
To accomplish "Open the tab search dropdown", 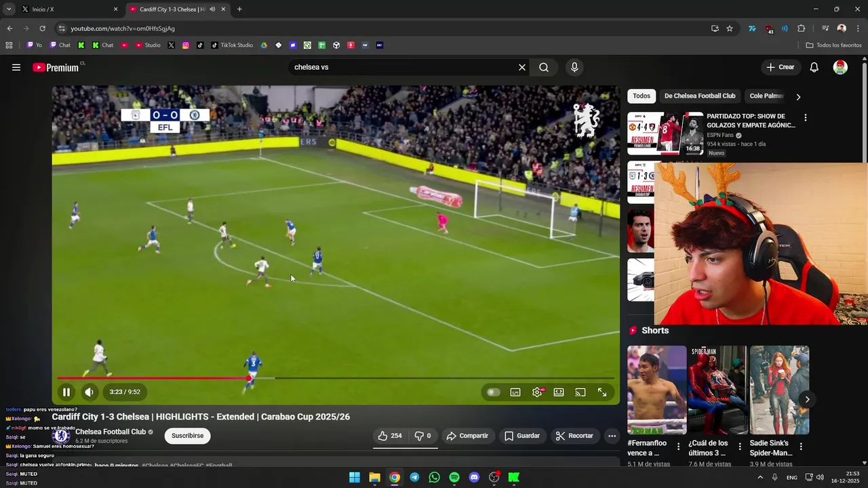I will coord(9,9).
